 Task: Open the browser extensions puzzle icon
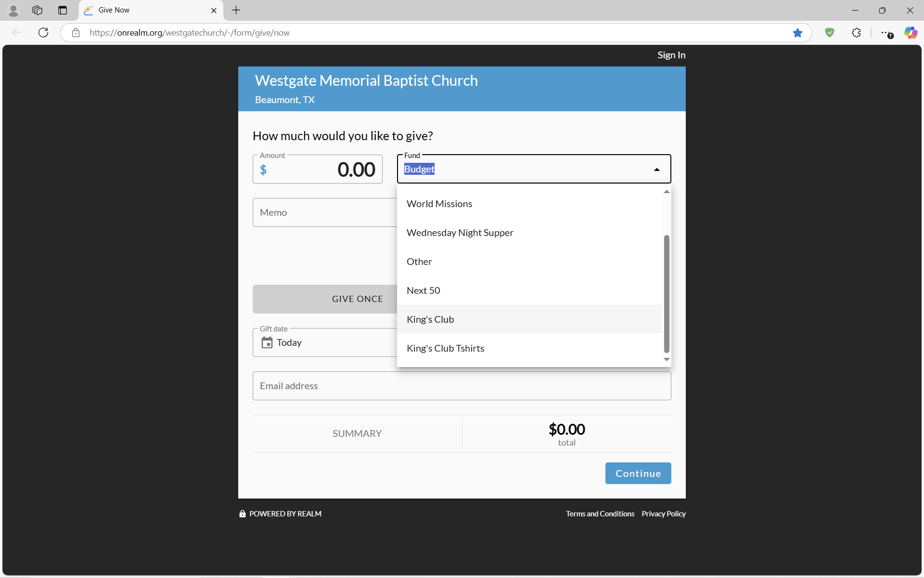tap(856, 33)
